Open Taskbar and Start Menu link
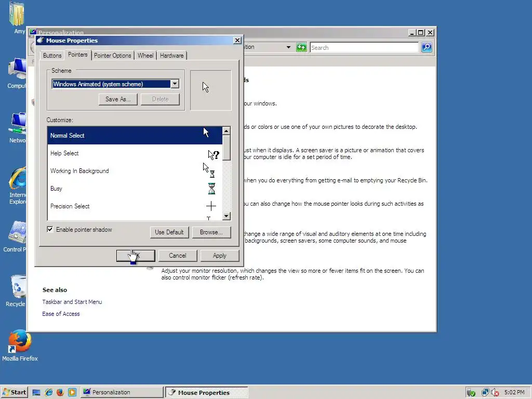532x399 pixels. 72,302
